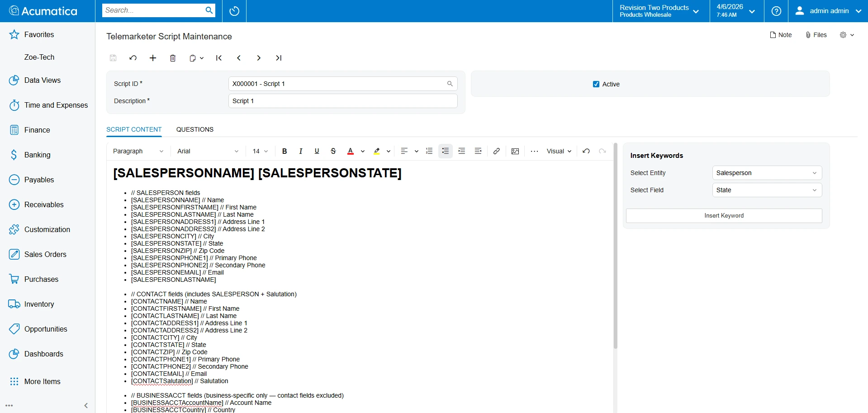
Task: Open Opportunities in the sidebar
Action: [x=46, y=329]
